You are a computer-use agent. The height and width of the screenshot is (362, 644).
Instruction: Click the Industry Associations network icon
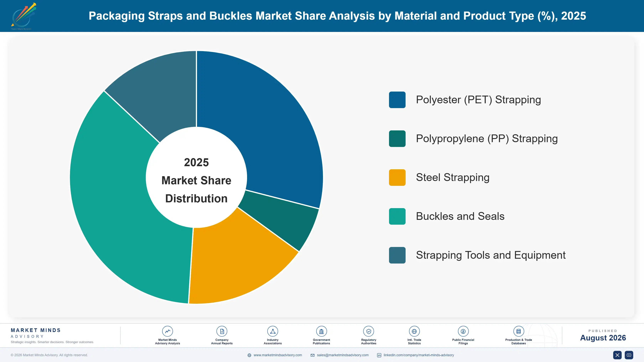273,331
